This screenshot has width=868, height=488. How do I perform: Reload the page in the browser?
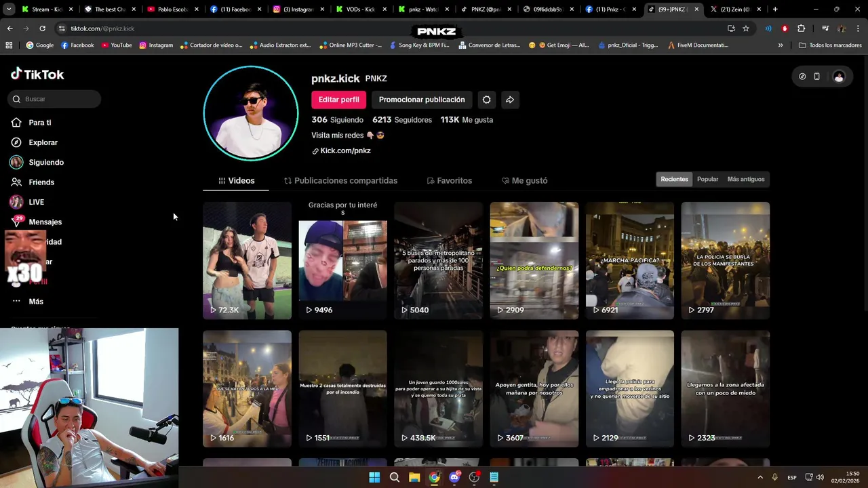[42, 28]
